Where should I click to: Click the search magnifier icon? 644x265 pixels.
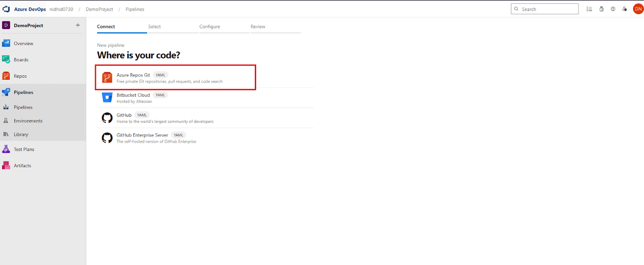click(516, 9)
